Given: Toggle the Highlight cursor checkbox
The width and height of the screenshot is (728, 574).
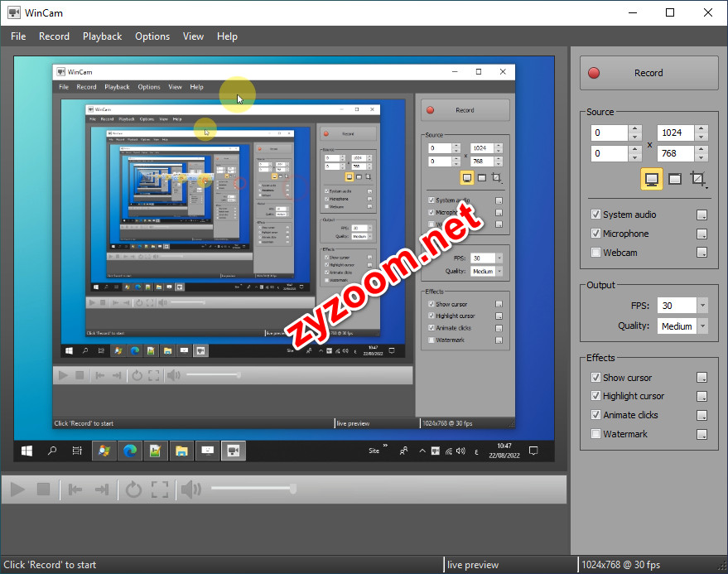Looking at the screenshot, I should coord(595,396).
